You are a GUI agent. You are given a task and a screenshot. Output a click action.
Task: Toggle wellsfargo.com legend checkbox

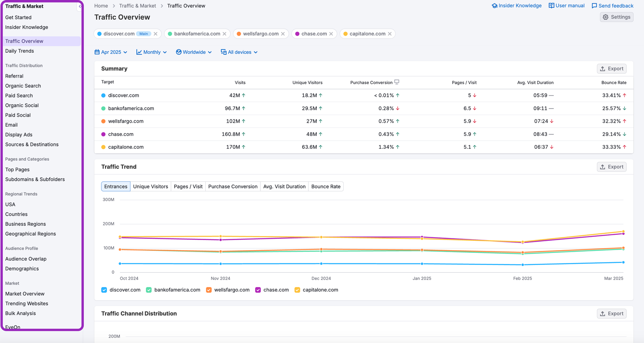(209, 290)
